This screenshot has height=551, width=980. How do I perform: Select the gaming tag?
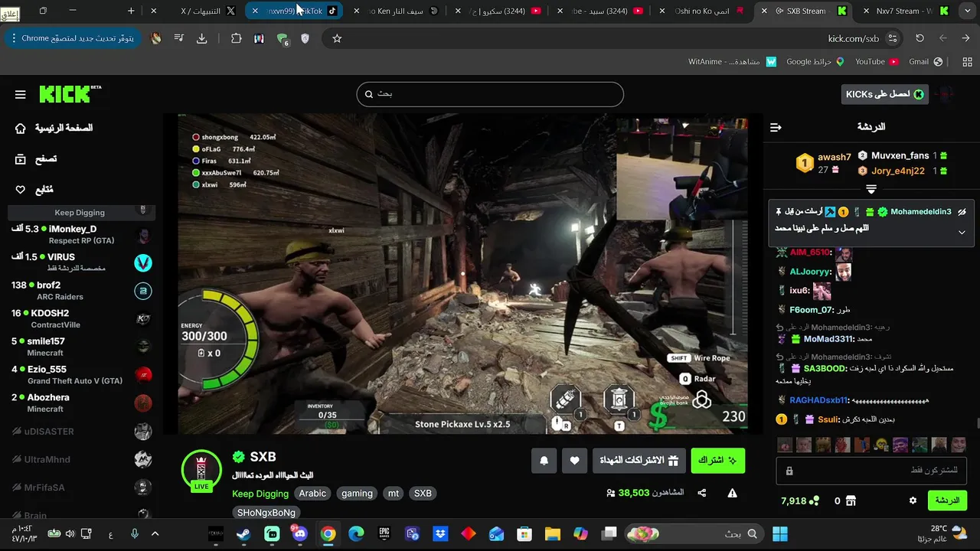pos(357,494)
